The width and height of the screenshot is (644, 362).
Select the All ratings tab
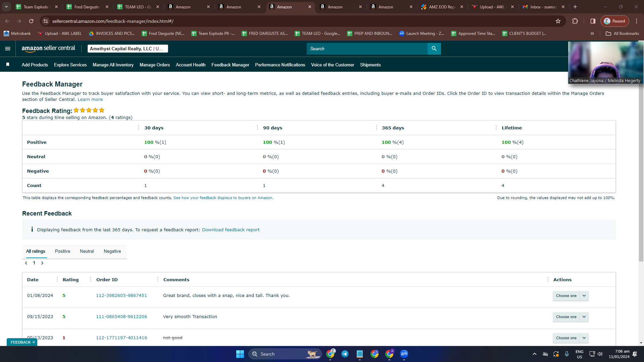pos(36,251)
